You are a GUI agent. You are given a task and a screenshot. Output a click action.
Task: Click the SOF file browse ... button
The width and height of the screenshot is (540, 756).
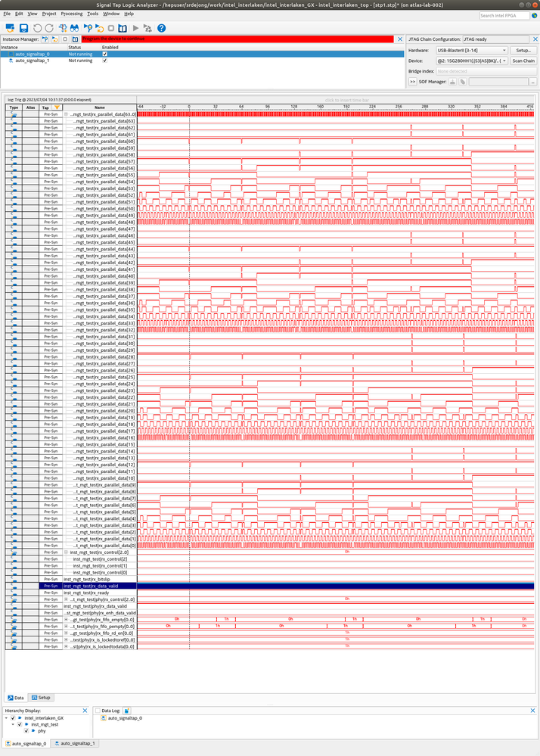tap(532, 82)
